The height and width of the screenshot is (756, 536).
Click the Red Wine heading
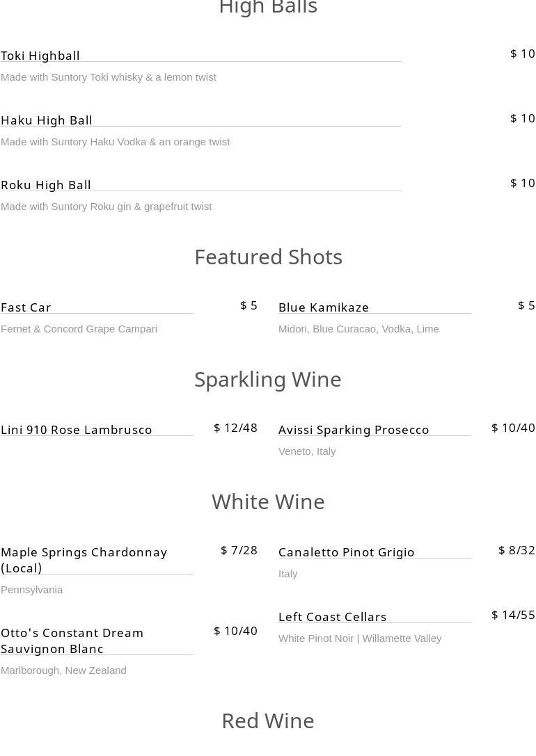click(x=268, y=721)
